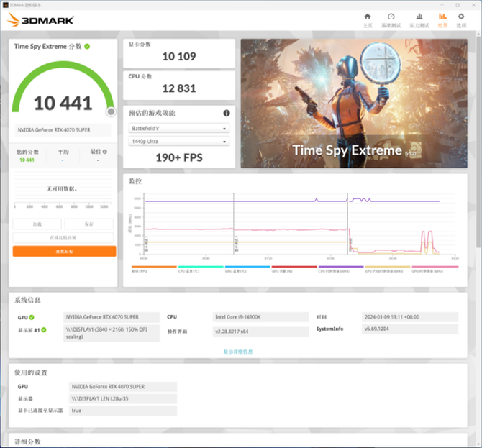Open the Stress Tests (压力测试) tab
This screenshot has width=482, height=448.
419,20
